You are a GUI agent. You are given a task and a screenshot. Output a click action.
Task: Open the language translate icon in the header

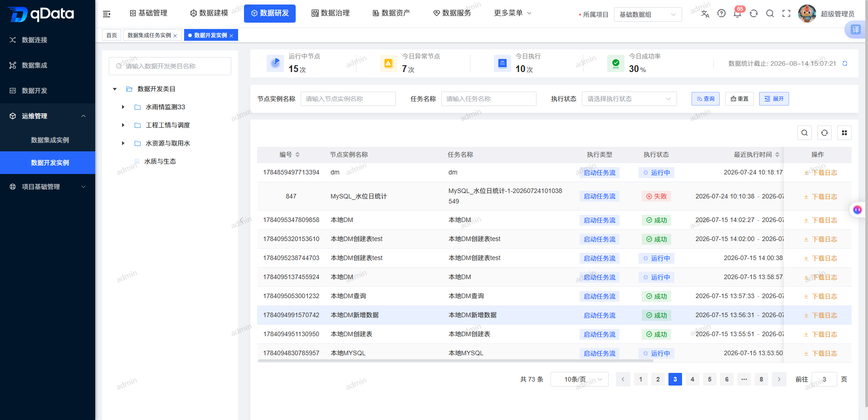[705, 14]
